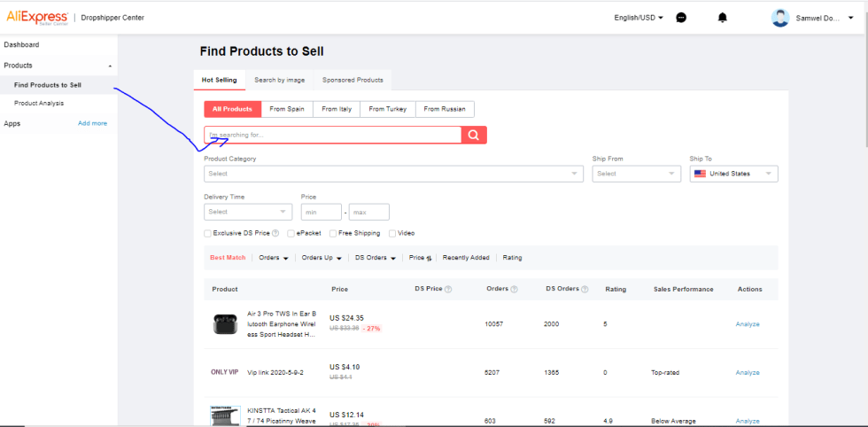Switch to the Search by image tab
868x427 pixels.
point(280,81)
